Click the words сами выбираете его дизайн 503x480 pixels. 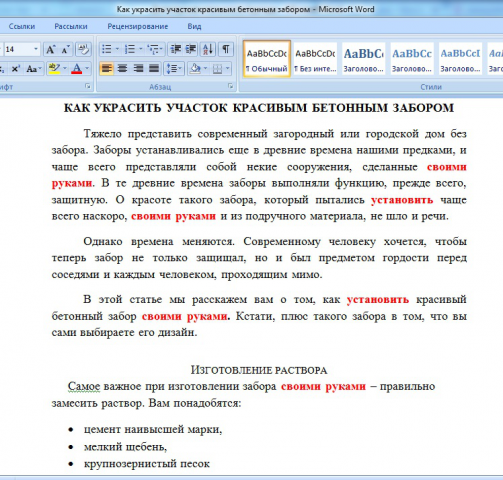tap(124, 332)
